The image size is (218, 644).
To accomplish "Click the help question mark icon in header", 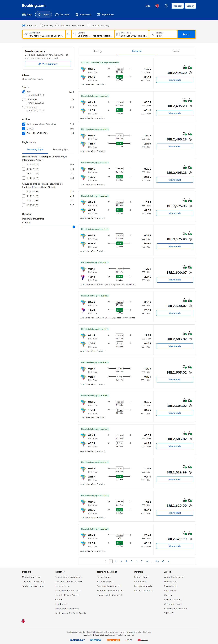I will click(166, 6).
